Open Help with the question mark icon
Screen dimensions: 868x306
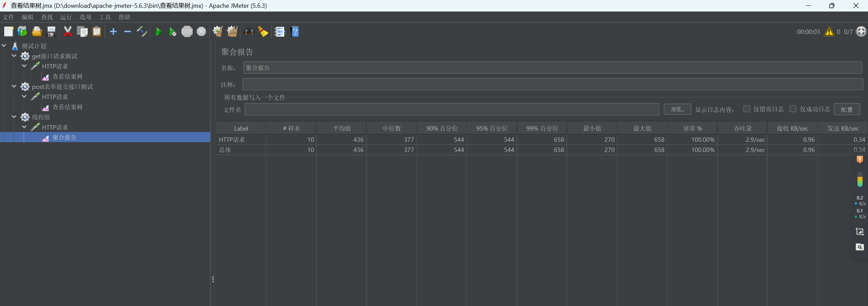(295, 32)
